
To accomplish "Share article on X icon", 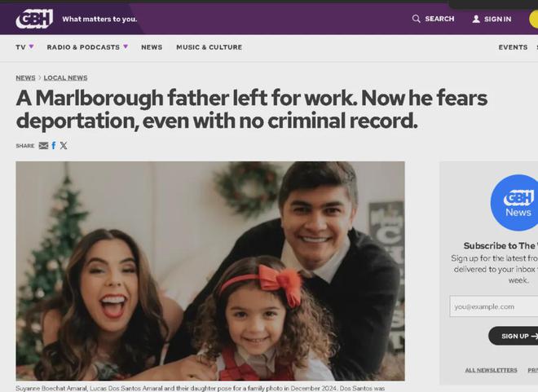I will [x=64, y=146].
